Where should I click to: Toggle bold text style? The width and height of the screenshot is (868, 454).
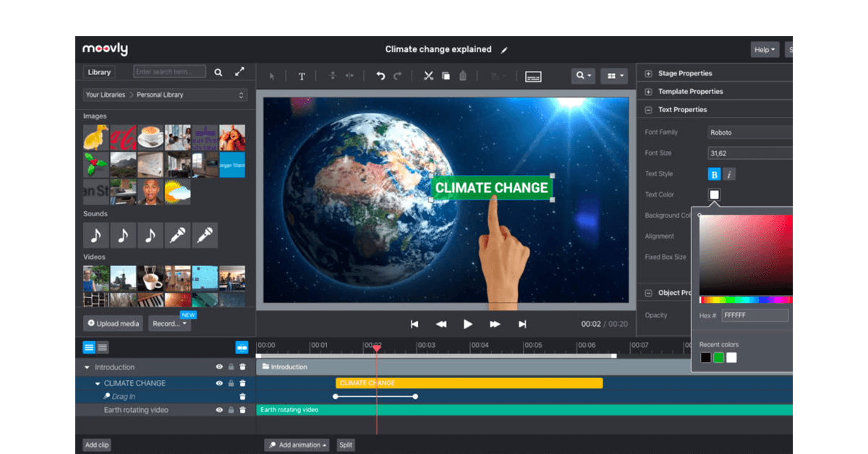[x=714, y=174]
